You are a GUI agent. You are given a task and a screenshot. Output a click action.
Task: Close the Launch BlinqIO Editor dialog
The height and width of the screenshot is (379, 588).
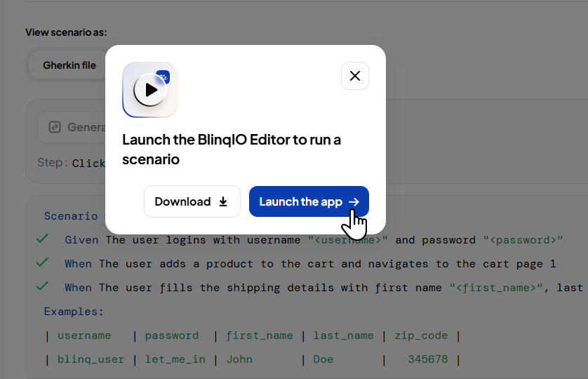pos(355,76)
